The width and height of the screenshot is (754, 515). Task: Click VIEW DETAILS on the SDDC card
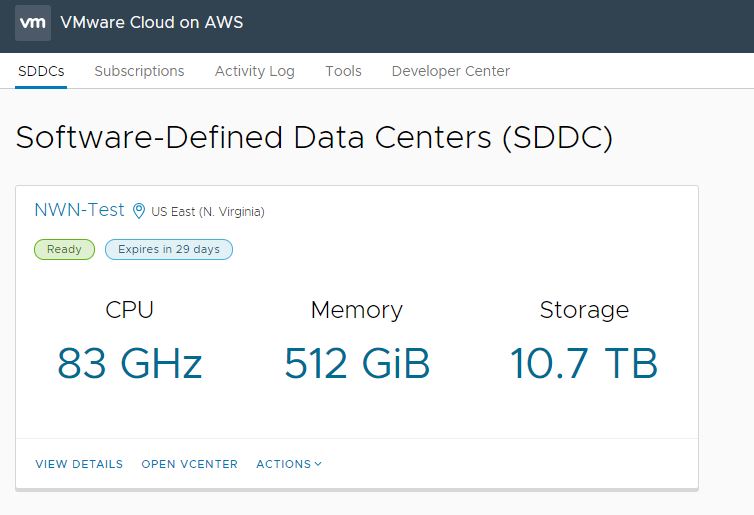pos(79,464)
